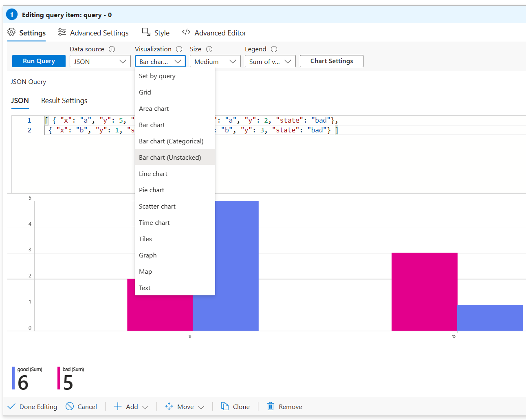Screen dimensions: 526x420
Task: Open Chart Settings
Action: pyautogui.click(x=331, y=61)
